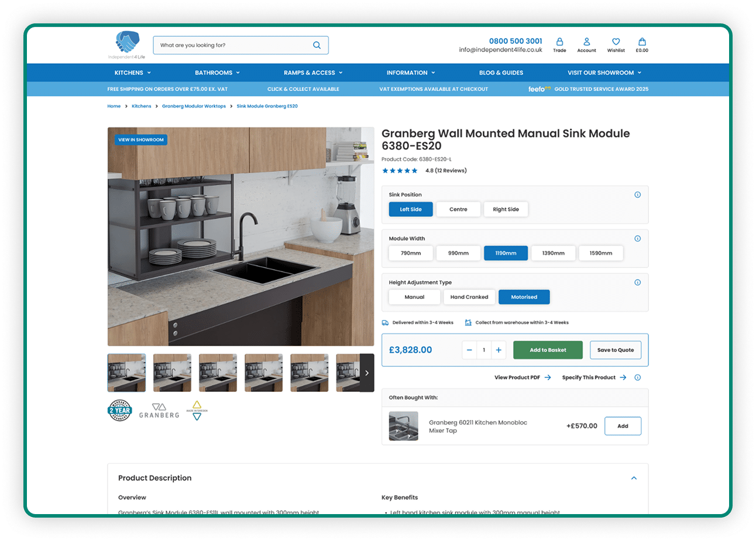Open the Visit Our Showroom dropdown
The height and width of the screenshot is (541, 756).
pos(604,73)
